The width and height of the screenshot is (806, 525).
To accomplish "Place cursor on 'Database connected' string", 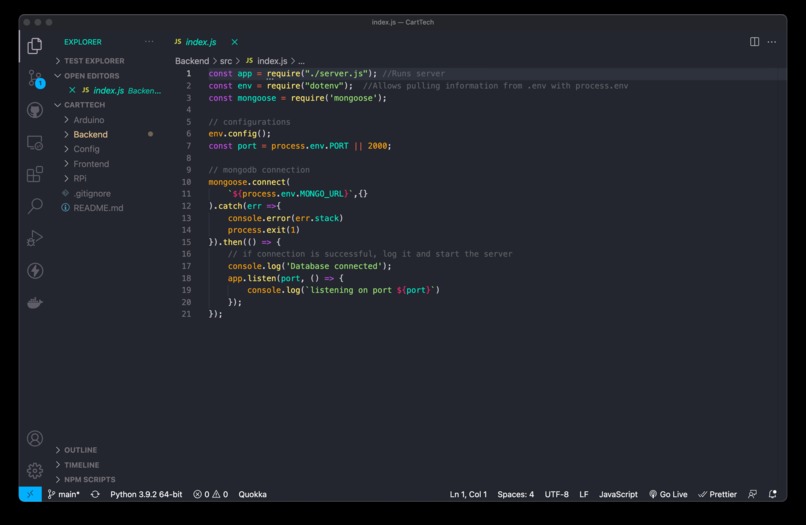I will click(x=334, y=266).
